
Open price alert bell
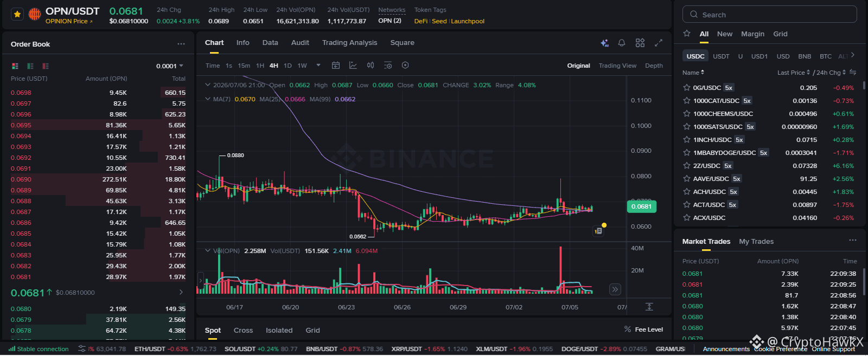click(x=622, y=43)
